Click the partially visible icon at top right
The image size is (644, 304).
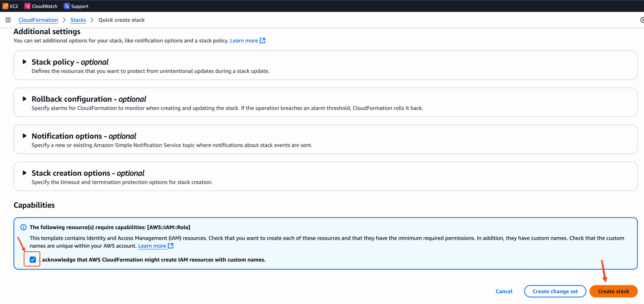click(642, 20)
